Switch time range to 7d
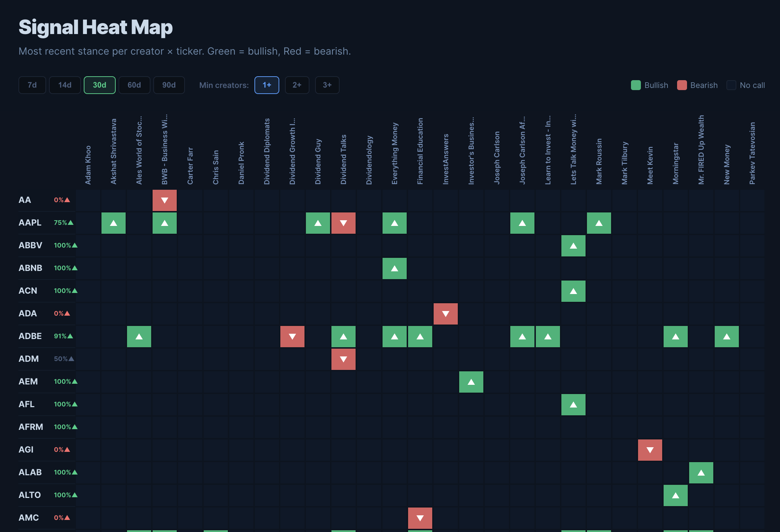Viewport: 780px width, 532px height. pyautogui.click(x=32, y=85)
